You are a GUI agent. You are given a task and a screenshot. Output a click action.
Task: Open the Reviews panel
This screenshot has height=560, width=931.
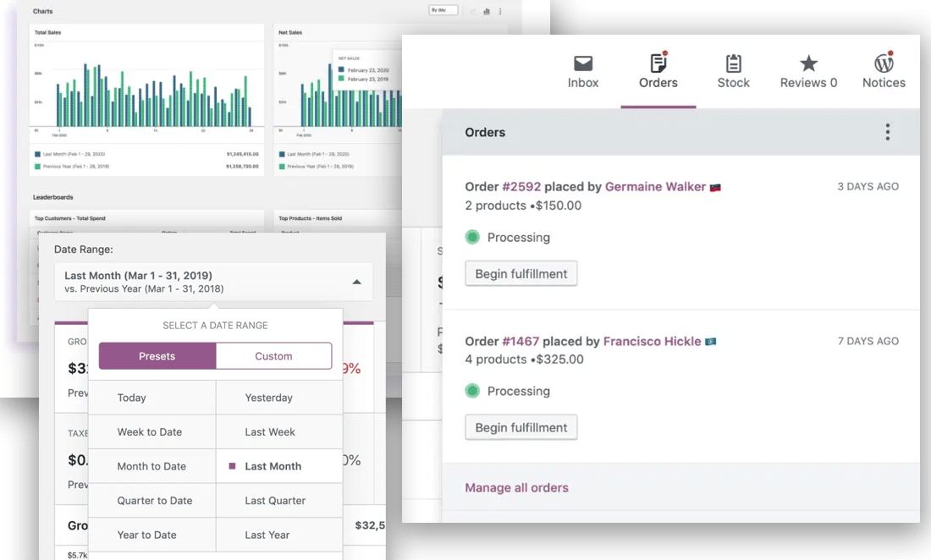[x=807, y=71]
